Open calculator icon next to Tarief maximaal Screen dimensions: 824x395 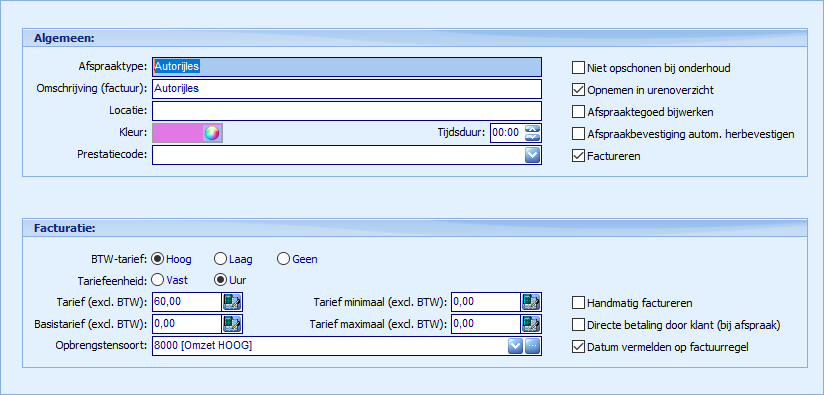[530, 324]
